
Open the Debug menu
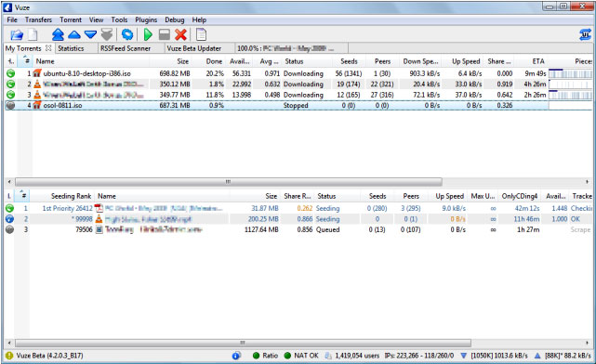tap(175, 19)
